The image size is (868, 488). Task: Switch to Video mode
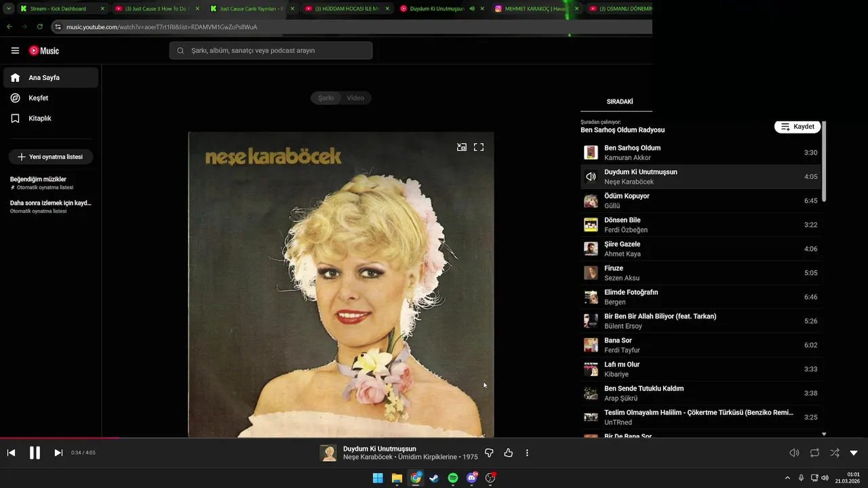(x=355, y=98)
